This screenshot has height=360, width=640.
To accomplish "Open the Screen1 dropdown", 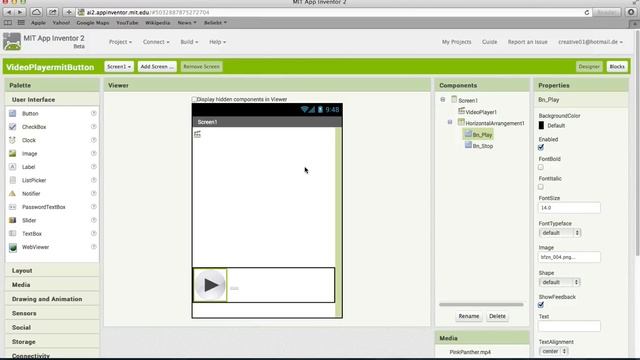I will click(119, 67).
